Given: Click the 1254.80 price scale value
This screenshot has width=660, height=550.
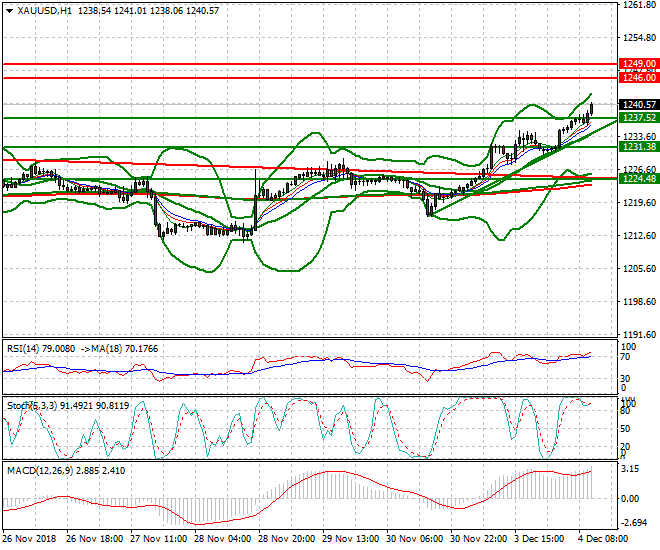Looking at the screenshot, I should tap(636, 38).
